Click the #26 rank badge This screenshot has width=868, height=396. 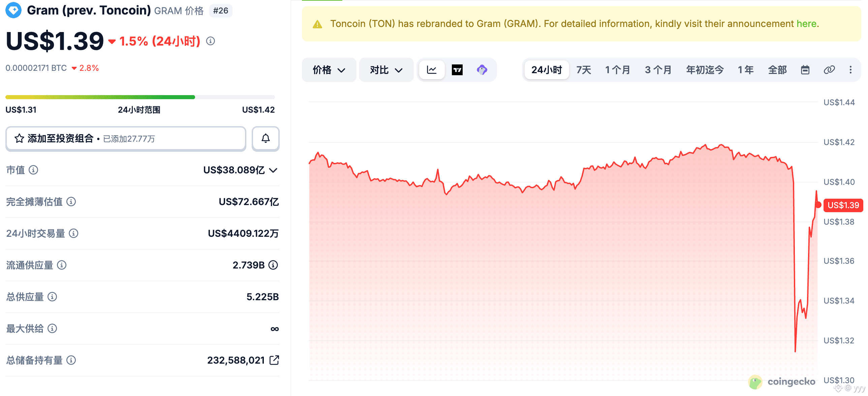(221, 11)
